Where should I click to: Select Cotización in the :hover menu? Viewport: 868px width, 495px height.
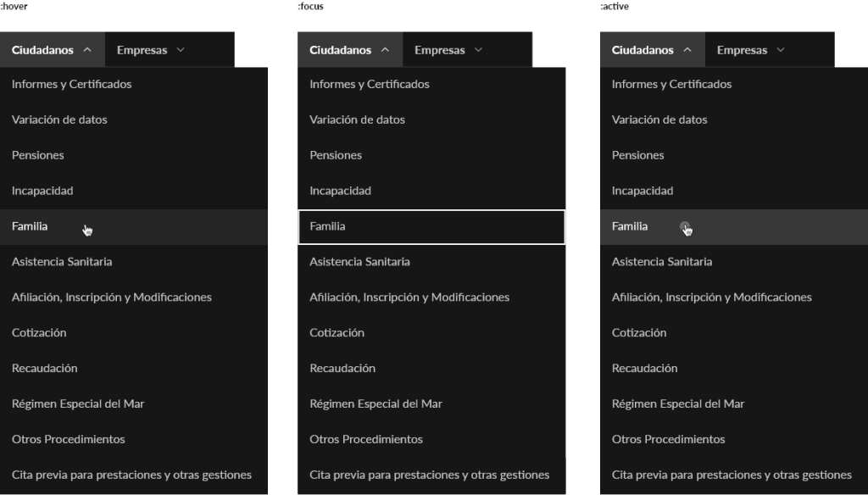pos(39,333)
